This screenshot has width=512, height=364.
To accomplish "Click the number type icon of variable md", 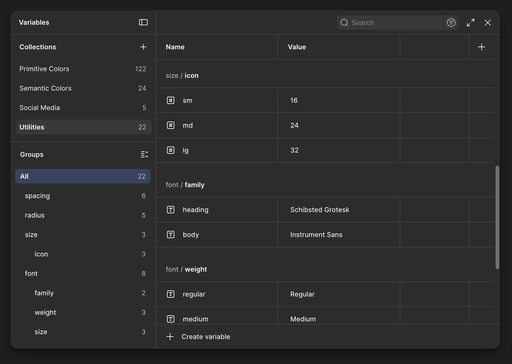I will click(171, 125).
